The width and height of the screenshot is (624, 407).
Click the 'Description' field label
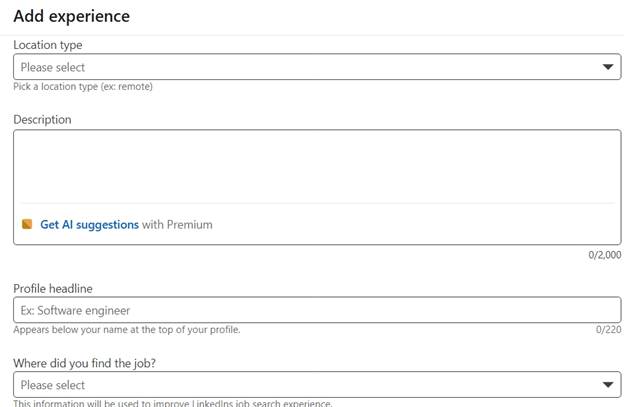(x=42, y=119)
